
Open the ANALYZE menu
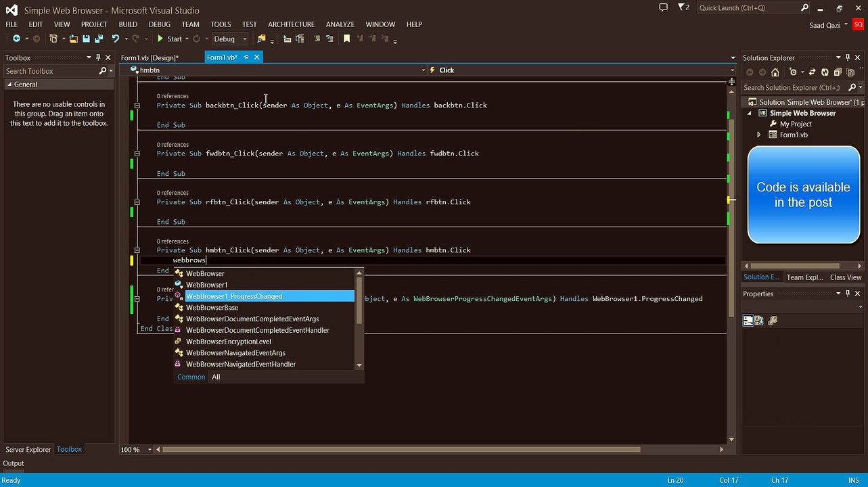pos(340,24)
